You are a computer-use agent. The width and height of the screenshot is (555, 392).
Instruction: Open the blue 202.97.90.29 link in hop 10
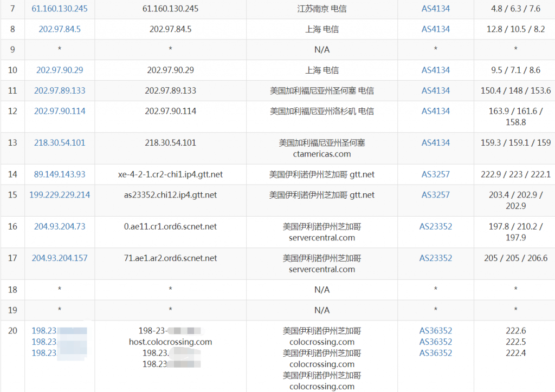[60, 70]
